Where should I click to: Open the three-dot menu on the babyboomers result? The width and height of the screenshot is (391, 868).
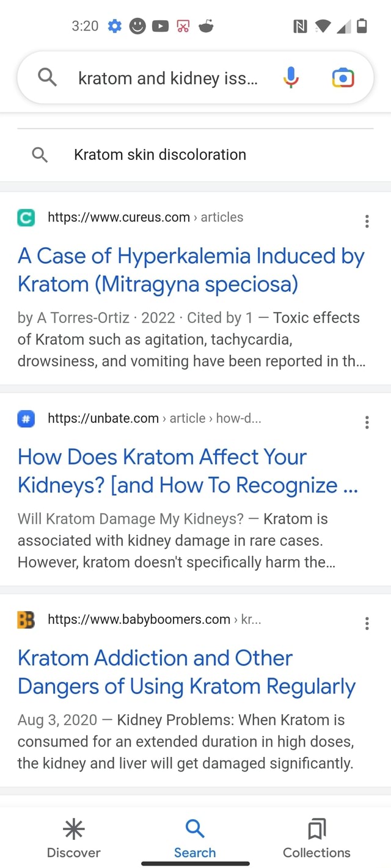pos(367,623)
